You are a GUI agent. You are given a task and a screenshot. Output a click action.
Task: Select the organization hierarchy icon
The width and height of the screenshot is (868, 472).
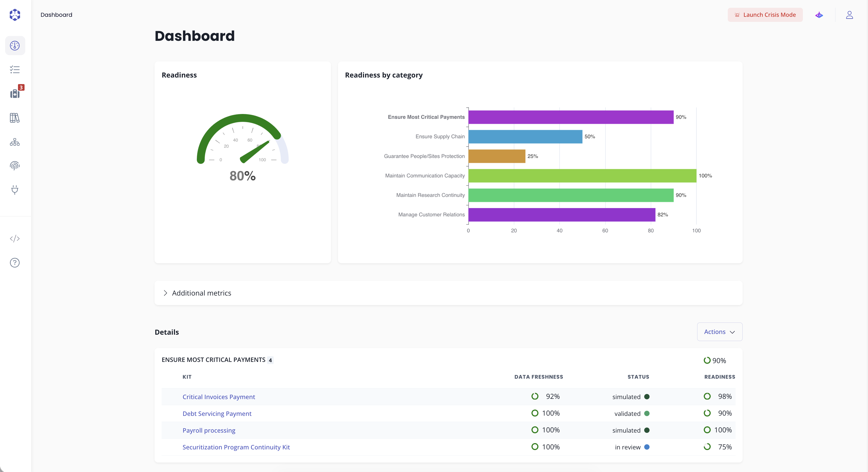tap(15, 142)
